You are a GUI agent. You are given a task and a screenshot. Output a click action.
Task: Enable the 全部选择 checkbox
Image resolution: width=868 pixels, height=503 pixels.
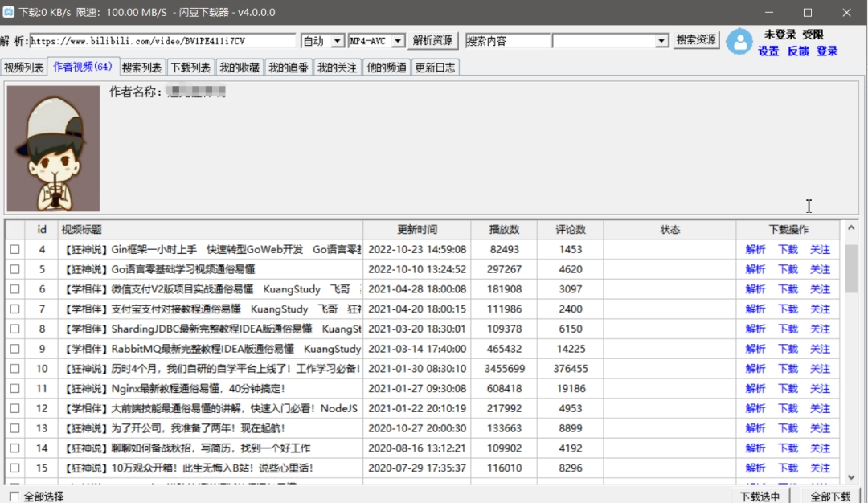[x=14, y=497]
